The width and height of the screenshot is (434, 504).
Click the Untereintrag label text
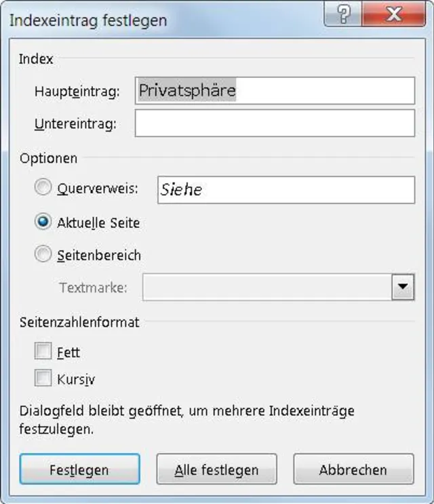coord(75,124)
